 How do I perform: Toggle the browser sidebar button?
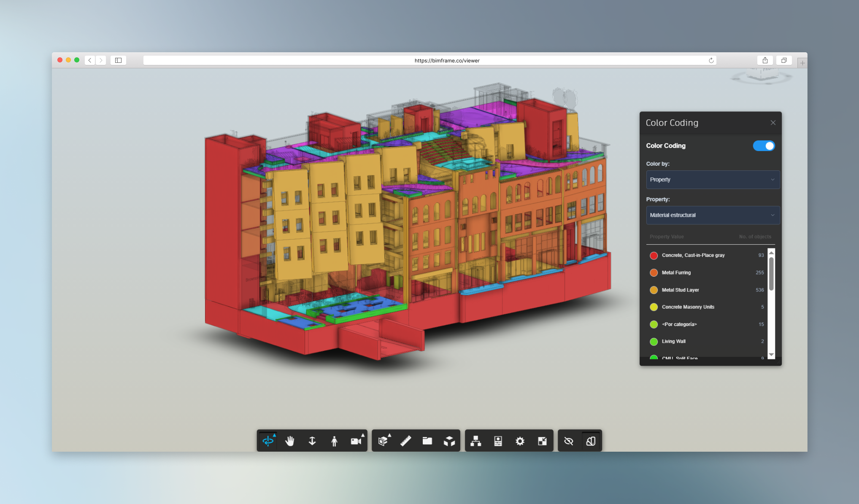[118, 60]
